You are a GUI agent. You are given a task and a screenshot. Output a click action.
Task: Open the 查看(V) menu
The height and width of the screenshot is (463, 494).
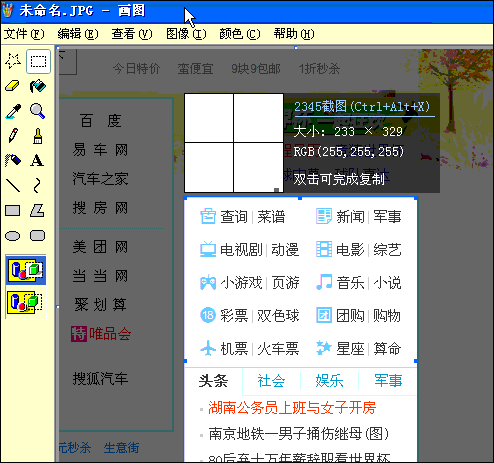(132, 34)
